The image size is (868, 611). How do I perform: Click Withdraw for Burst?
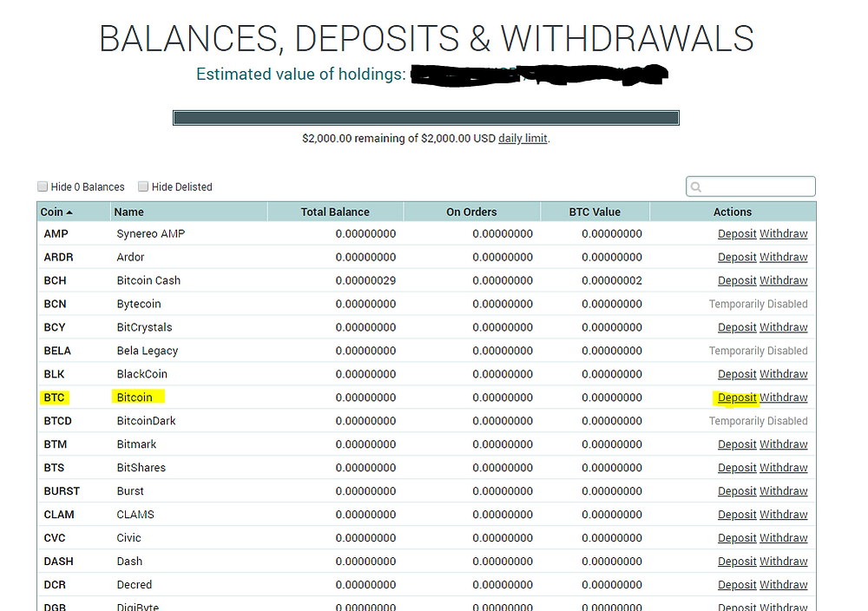[x=783, y=491]
